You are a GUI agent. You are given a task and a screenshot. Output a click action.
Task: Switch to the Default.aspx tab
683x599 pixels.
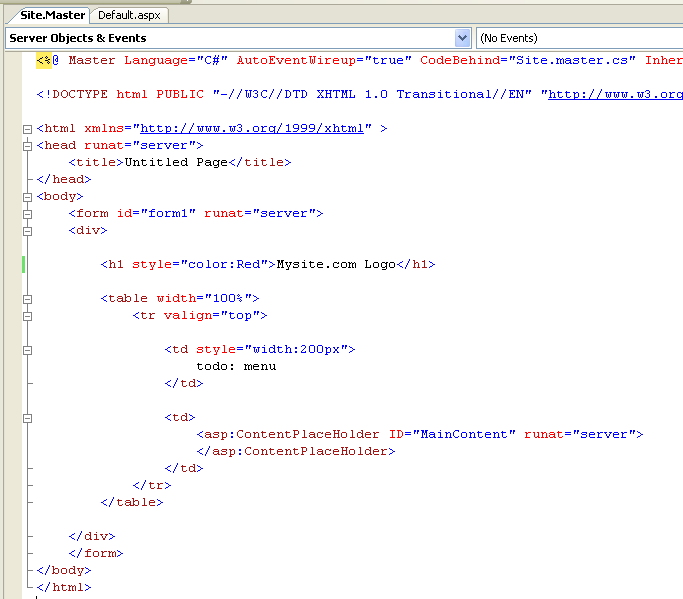[x=130, y=15]
